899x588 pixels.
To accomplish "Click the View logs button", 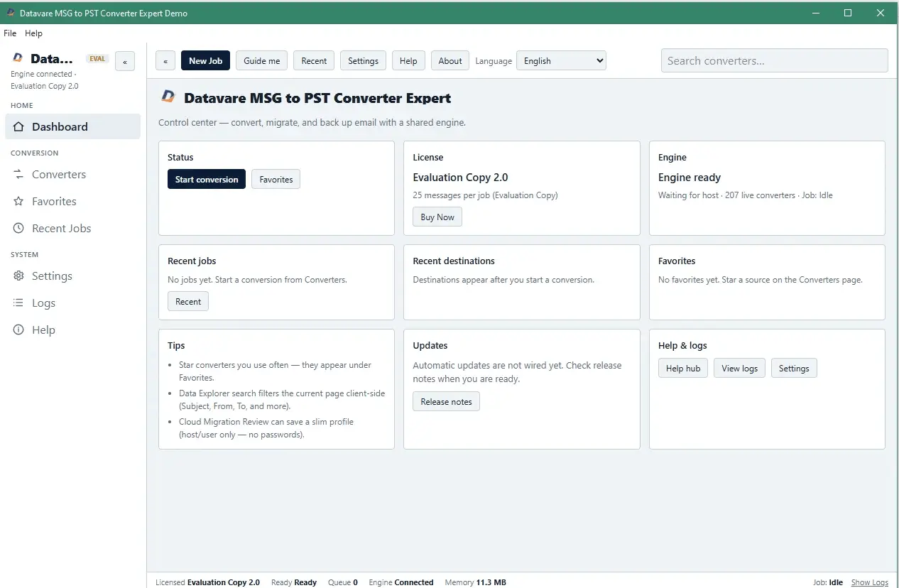I will [x=739, y=368].
